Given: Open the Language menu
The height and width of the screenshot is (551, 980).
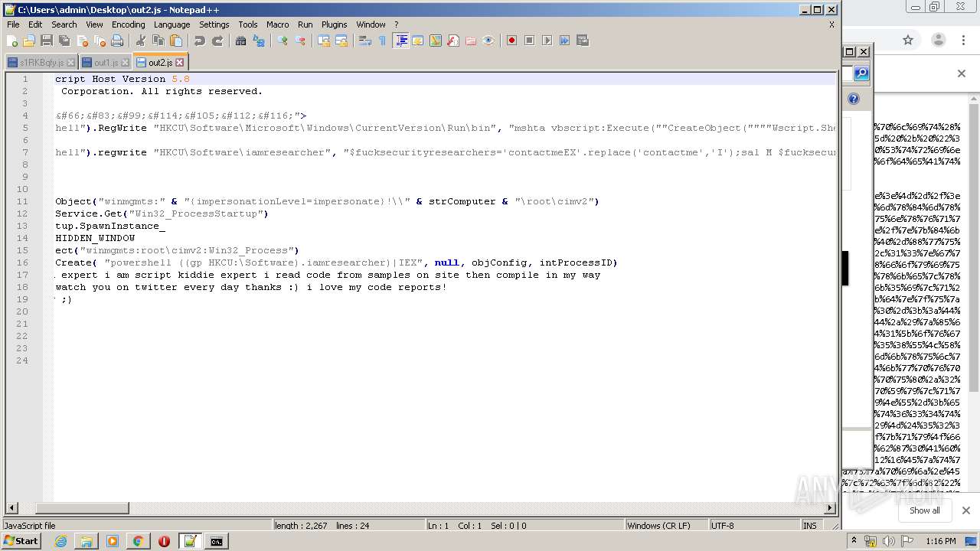Looking at the screenshot, I should coord(171,24).
